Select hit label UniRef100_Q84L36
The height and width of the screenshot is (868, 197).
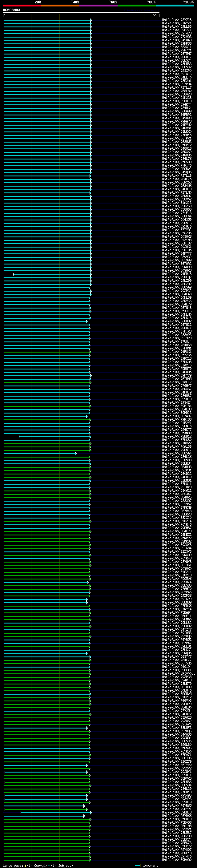(x=176, y=457)
